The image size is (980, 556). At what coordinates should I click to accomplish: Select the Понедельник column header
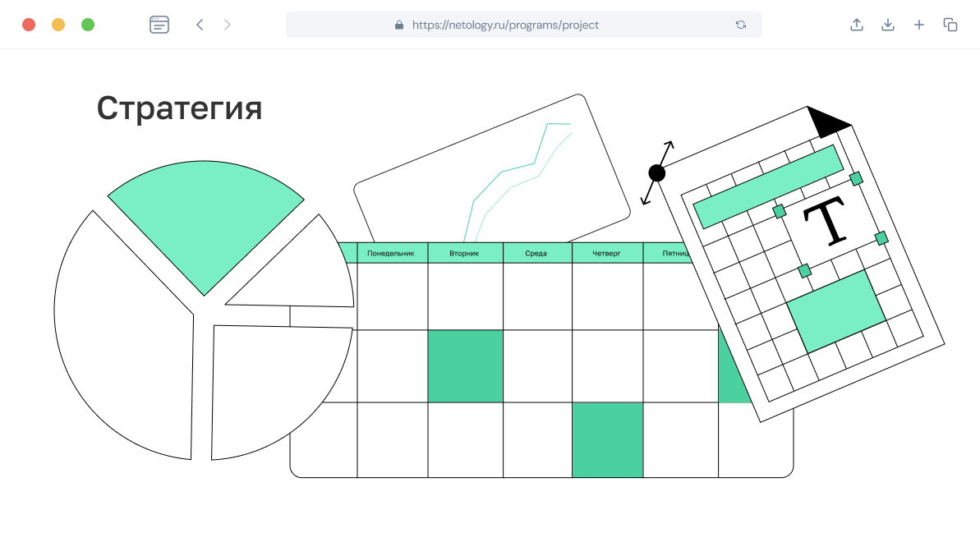pyautogui.click(x=392, y=253)
